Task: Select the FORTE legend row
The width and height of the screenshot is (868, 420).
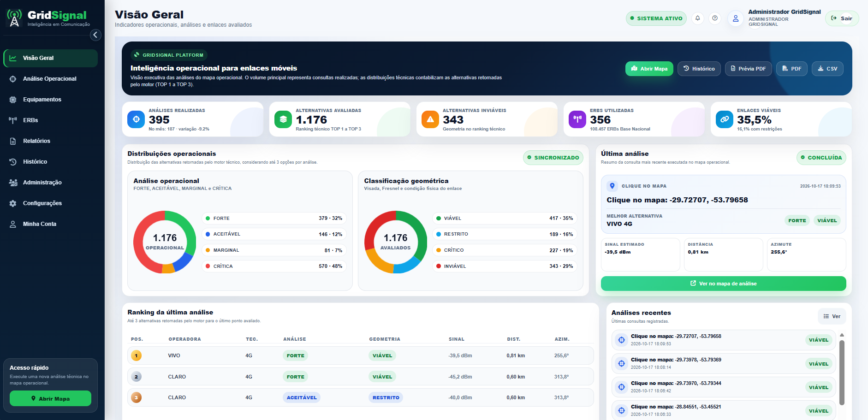Action: pyautogui.click(x=274, y=218)
